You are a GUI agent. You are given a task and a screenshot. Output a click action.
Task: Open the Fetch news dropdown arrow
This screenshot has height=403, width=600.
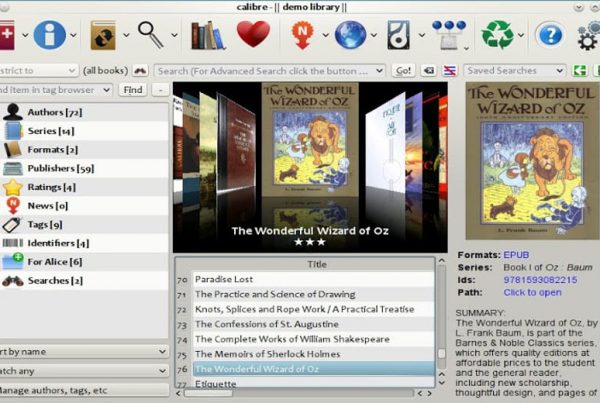(325, 35)
